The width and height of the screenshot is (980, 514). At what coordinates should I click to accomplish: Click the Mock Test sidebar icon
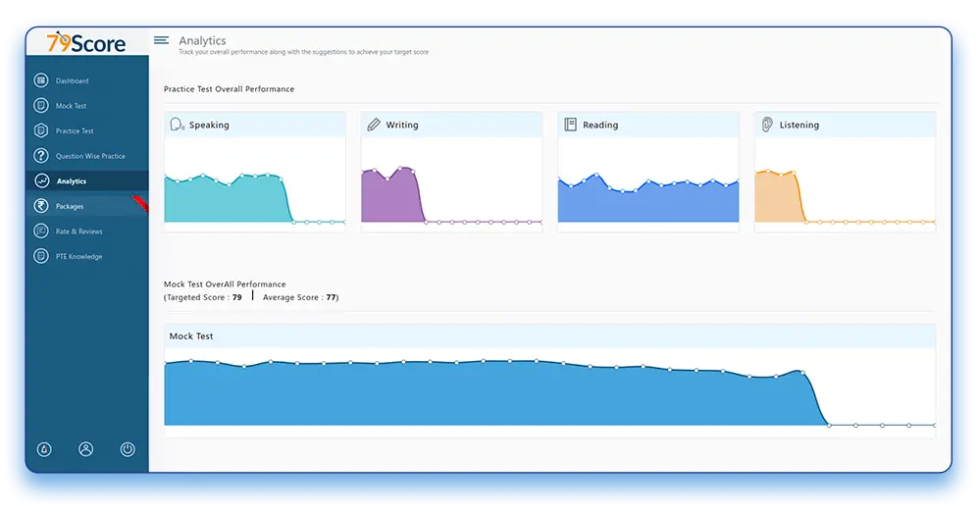[41, 105]
